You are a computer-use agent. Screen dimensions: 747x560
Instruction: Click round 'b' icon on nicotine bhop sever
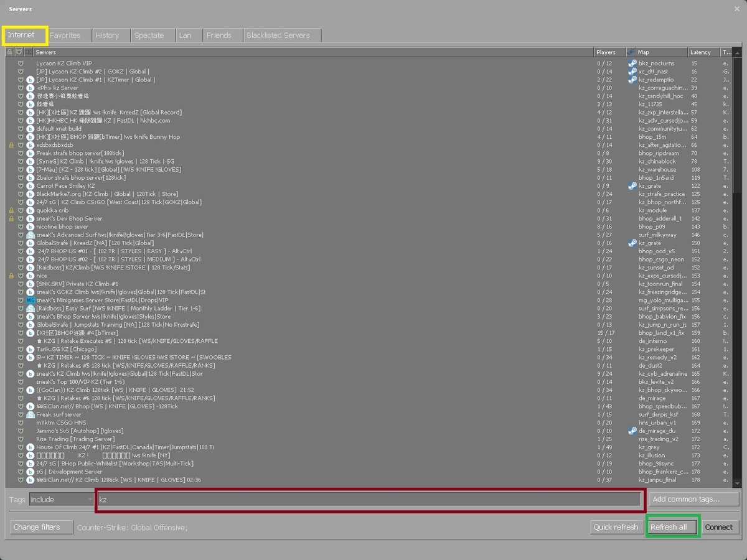click(30, 226)
